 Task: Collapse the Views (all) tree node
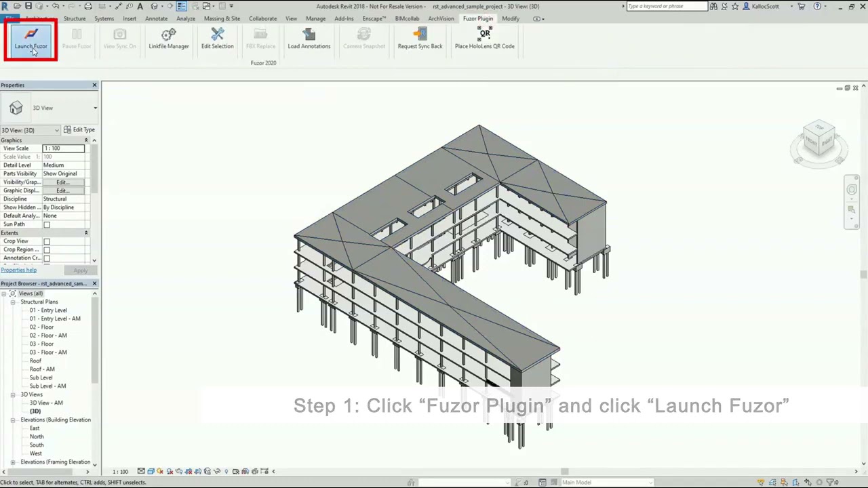pyautogui.click(x=4, y=293)
